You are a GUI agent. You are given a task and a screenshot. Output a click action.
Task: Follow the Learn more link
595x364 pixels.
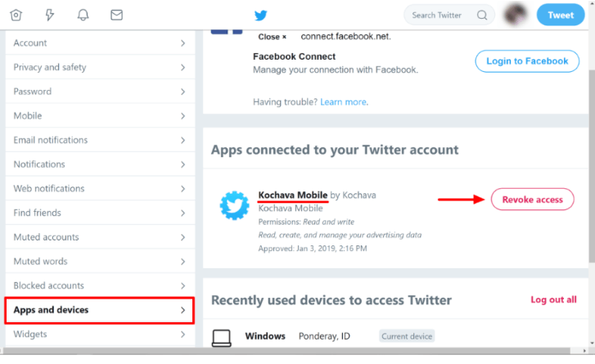[x=344, y=102]
